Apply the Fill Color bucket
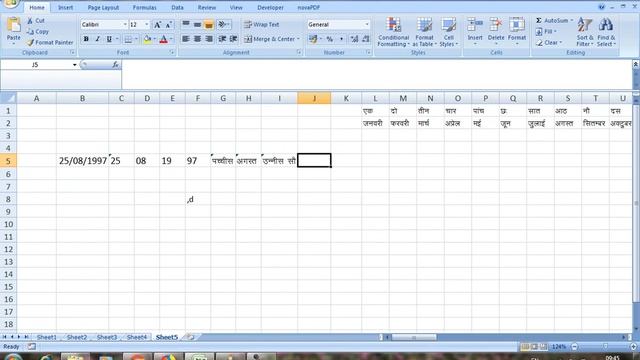 pos(148,39)
